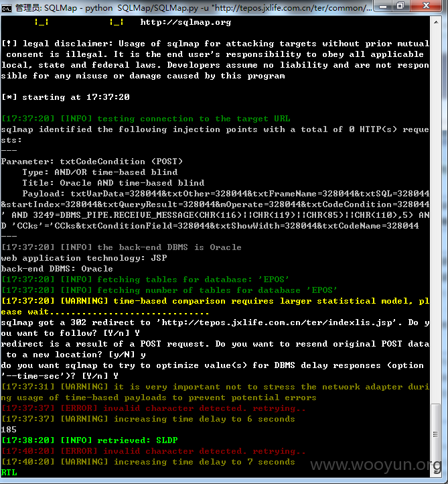Click 'fetching number of tables' info line
Image resolution: width=448 pixels, height=484 pixels.
[169, 290]
